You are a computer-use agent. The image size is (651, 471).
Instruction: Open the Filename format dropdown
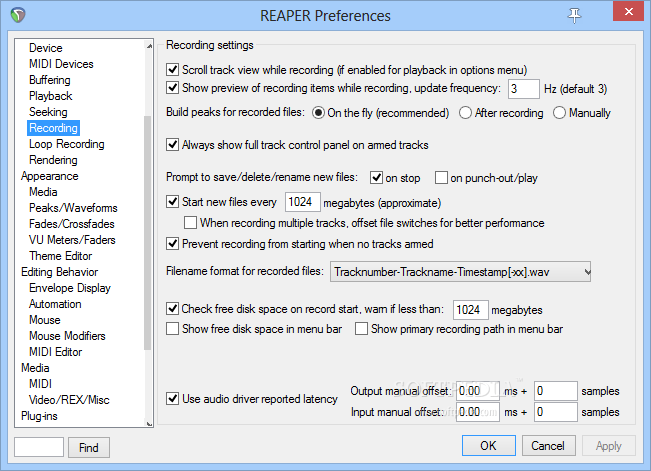(x=460, y=272)
